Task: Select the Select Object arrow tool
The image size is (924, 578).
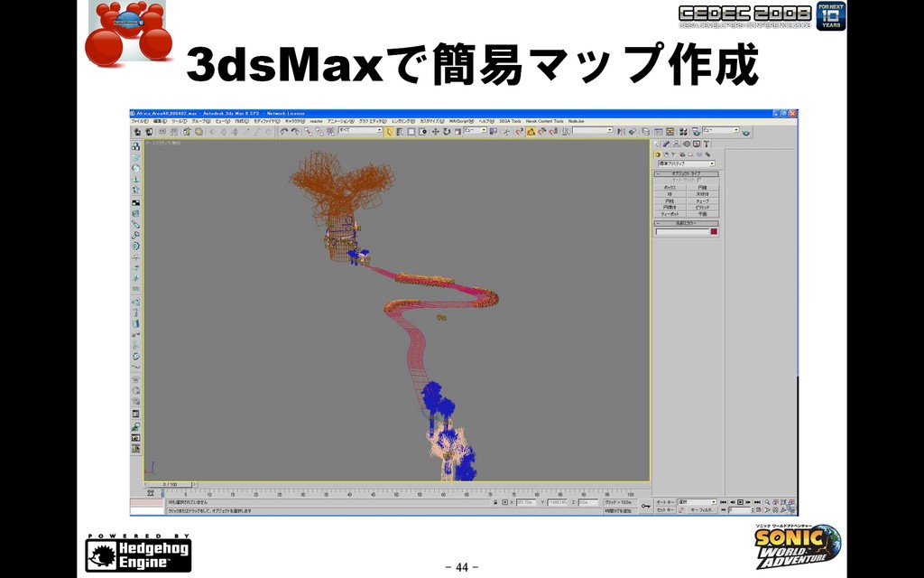Action: tap(389, 132)
